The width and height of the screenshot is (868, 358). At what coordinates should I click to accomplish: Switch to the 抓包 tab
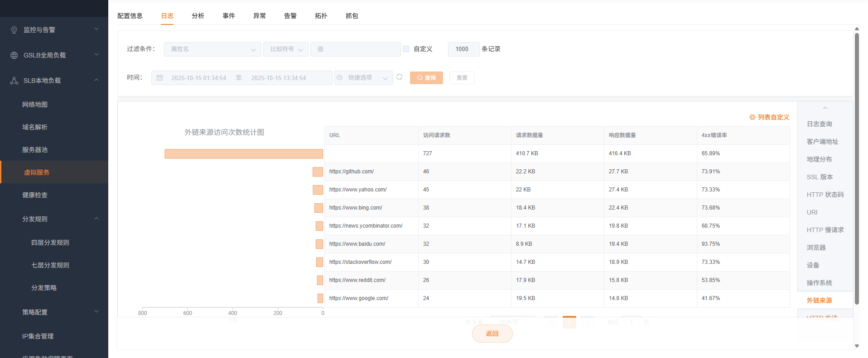coord(352,16)
